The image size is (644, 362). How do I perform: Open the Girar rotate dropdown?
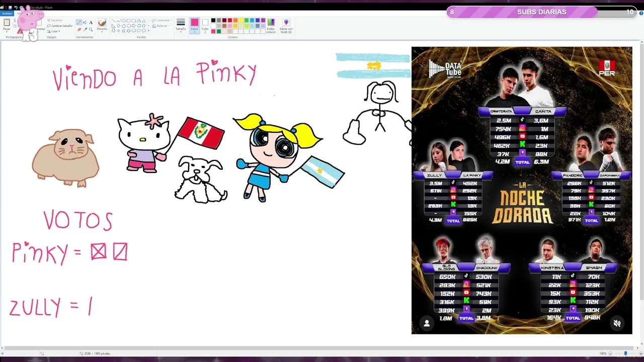point(53,31)
